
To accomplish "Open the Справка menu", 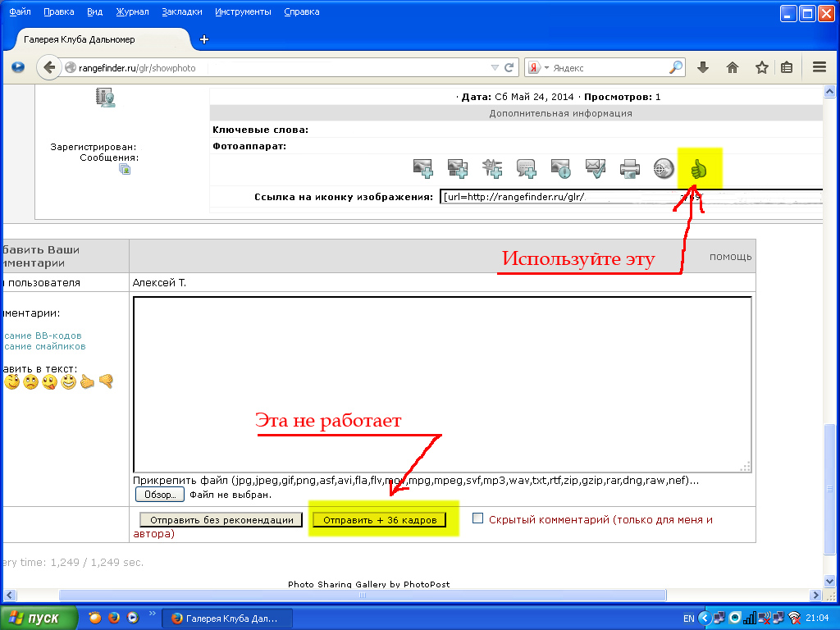I will click(x=302, y=11).
